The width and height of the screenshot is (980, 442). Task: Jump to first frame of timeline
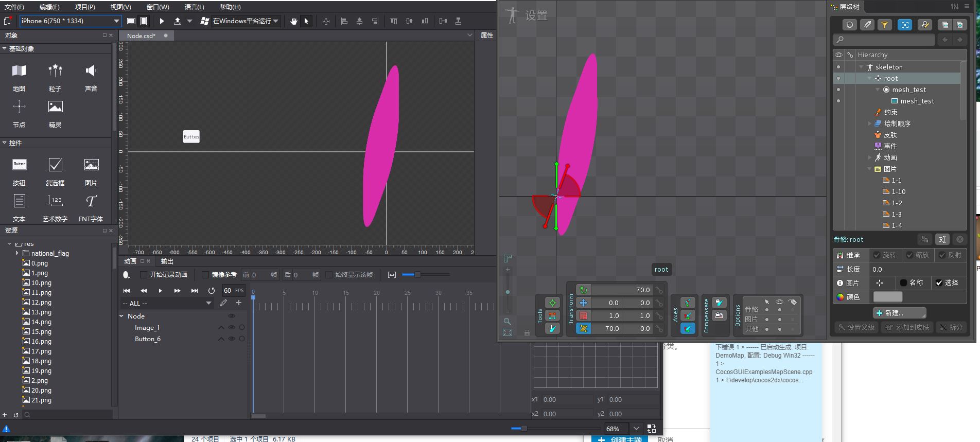pyautogui.click(x=127, y=291)
